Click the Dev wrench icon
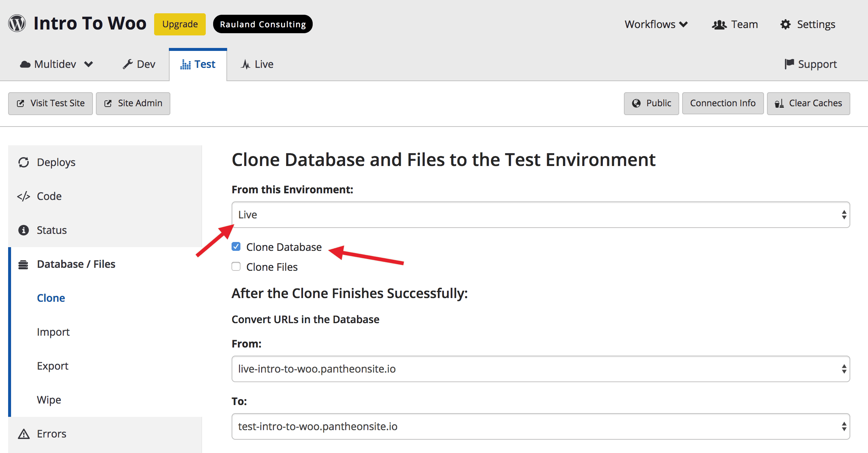The width and height of the screenshot is (868, 453). coord(128,64)
